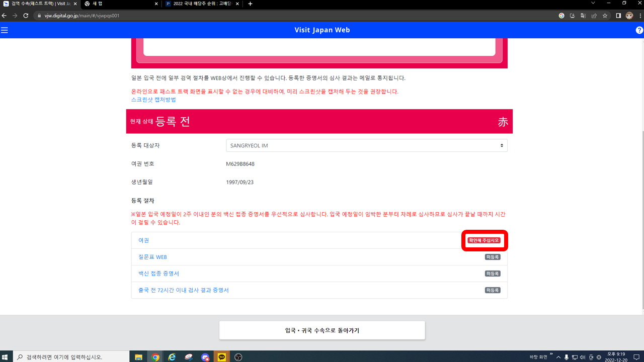Click the passport number M629B8648
Viewport: 644px width, 362px height.
tap(240, 164)
